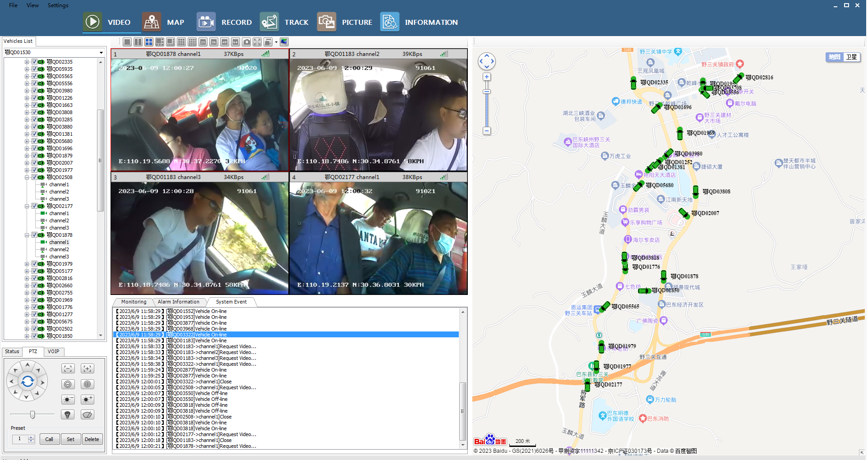Expand the 鄂QD01979 vehicle node
This screenshot has height=460, width=868.
point(27,264)
